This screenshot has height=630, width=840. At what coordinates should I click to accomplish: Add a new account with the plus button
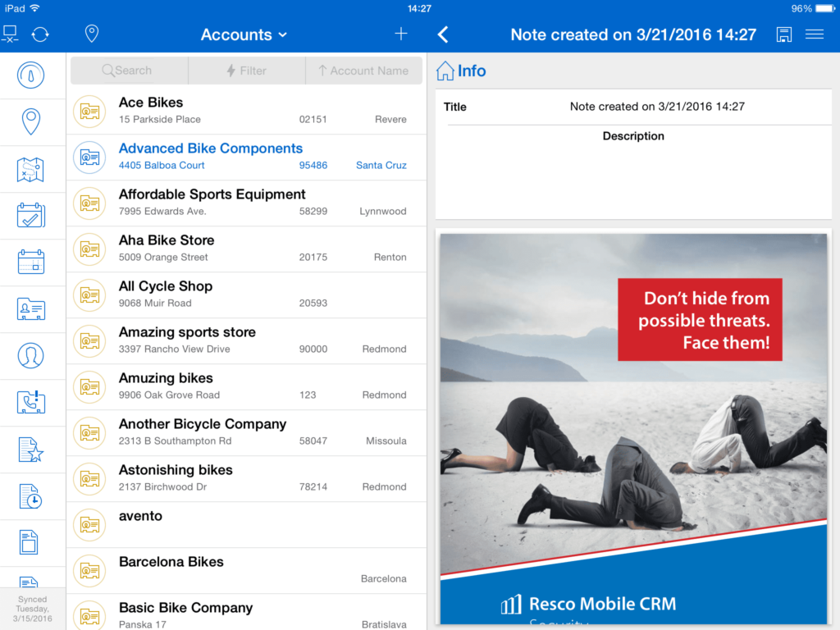pos(400,34)
